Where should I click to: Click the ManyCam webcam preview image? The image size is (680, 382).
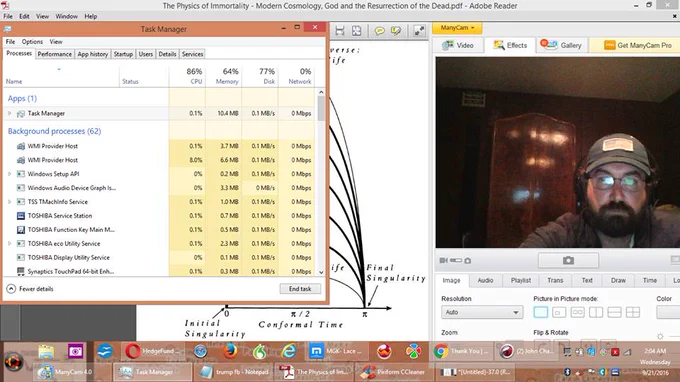[558, 152]
